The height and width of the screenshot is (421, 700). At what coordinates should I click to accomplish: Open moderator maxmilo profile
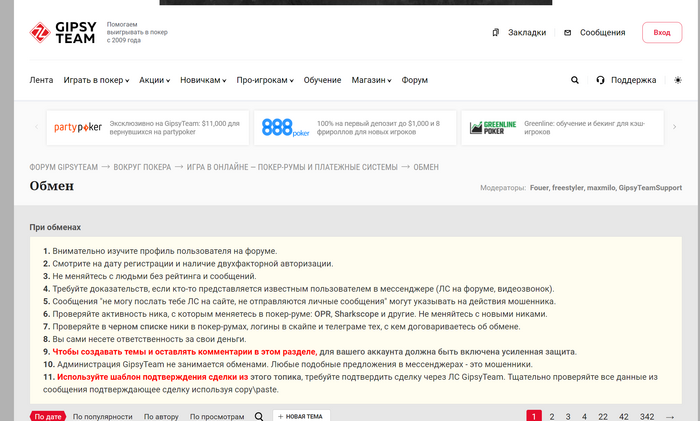[x=600, y=188]
